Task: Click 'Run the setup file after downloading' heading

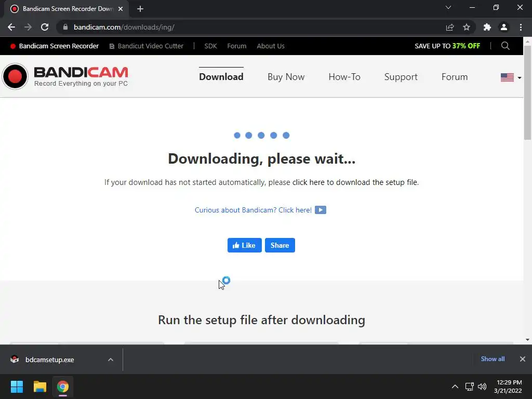Action: click(262, 320)
